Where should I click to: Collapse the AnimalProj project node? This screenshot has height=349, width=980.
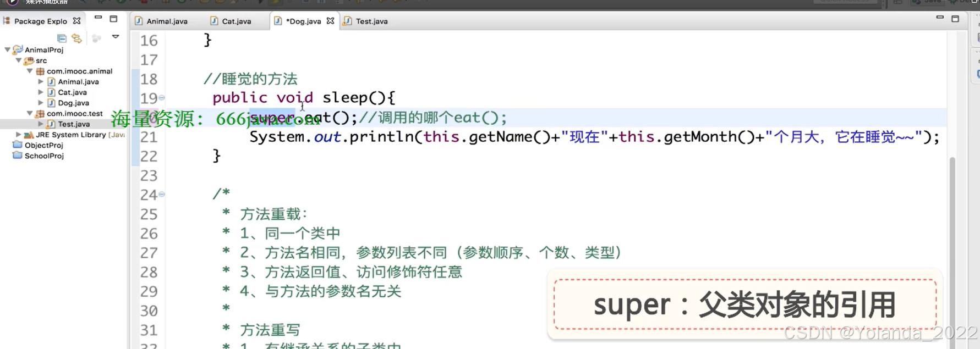point(7,50)
